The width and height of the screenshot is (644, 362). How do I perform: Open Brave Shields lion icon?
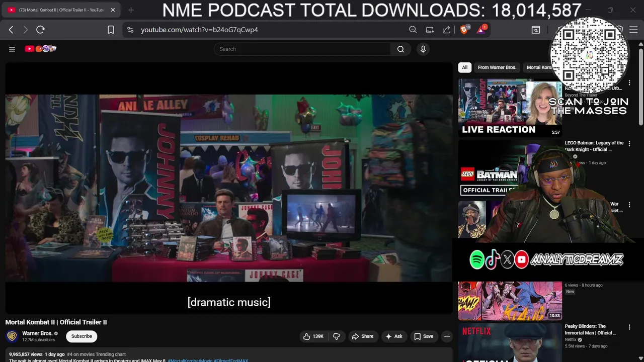(464, 30)
